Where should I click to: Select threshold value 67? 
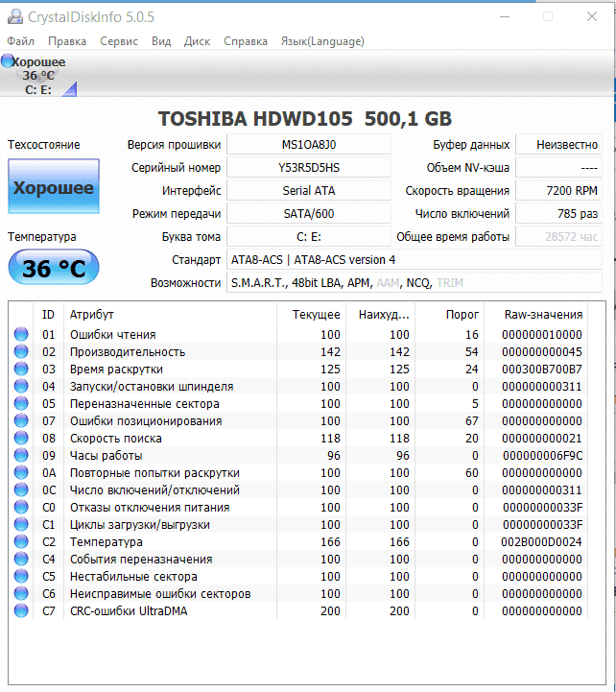coord(472,421)
